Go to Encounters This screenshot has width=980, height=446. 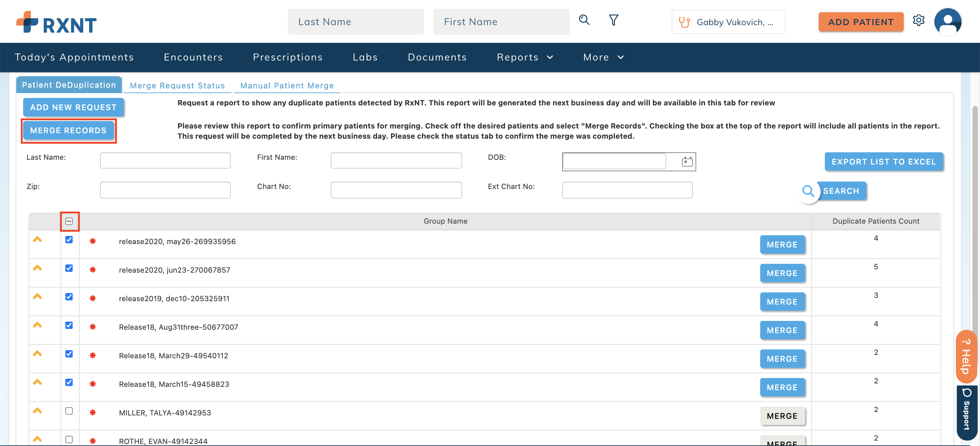tap(193, 57)
